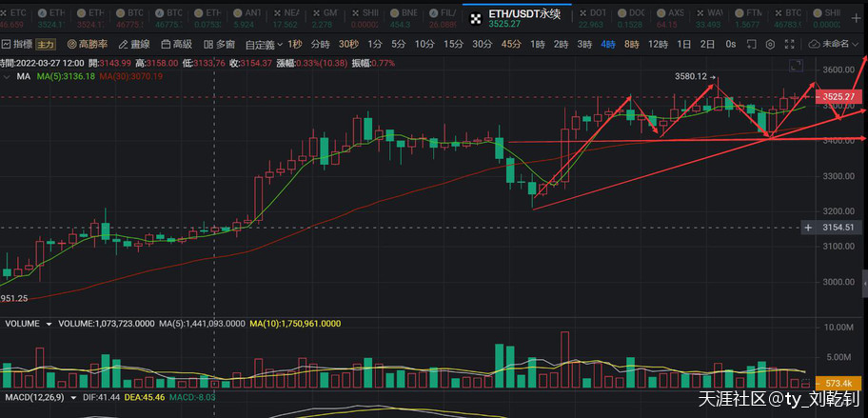Open the 指標 indicators panel

[x=18, y=44]
